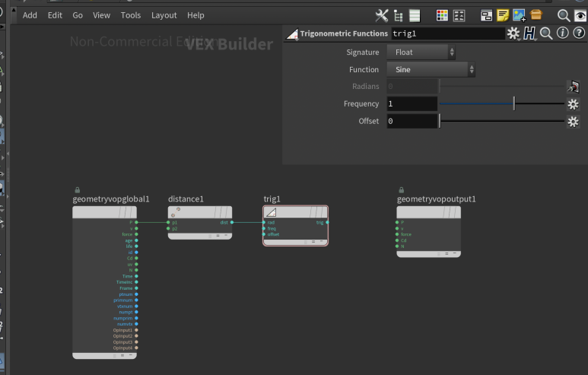Click the Time output connector
Screen dimensions: 588x375
pos(136,276)
